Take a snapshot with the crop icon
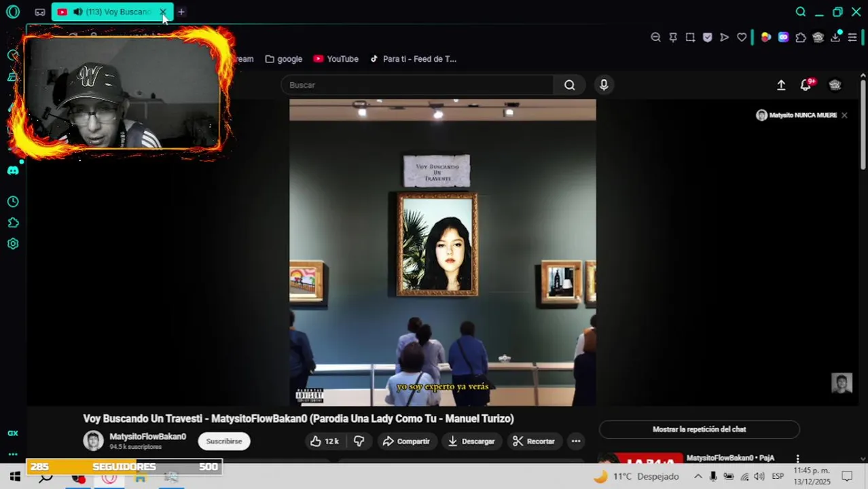 (x=690, y=37)
